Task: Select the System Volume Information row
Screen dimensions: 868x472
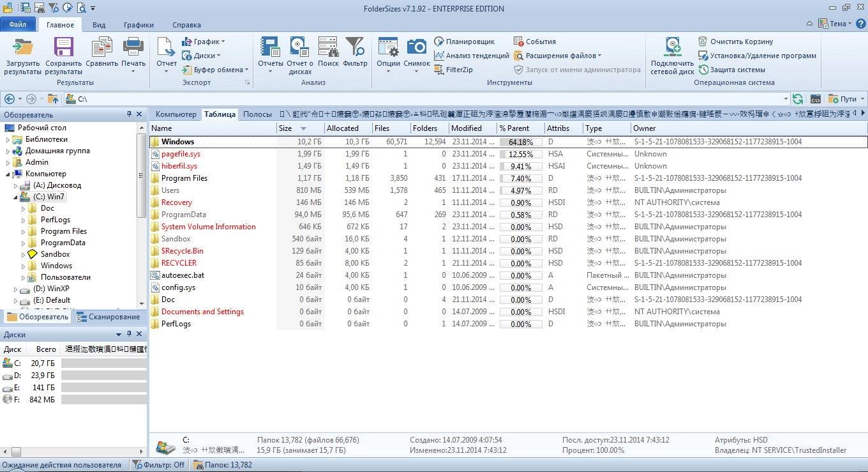Action: click(x=509, y=227)
